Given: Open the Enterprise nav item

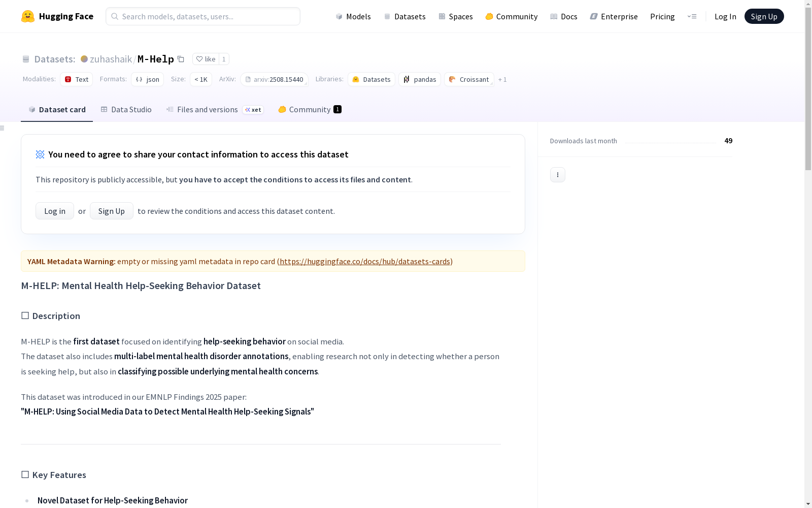Looking at the screenshot, I should tap(614, 16).
